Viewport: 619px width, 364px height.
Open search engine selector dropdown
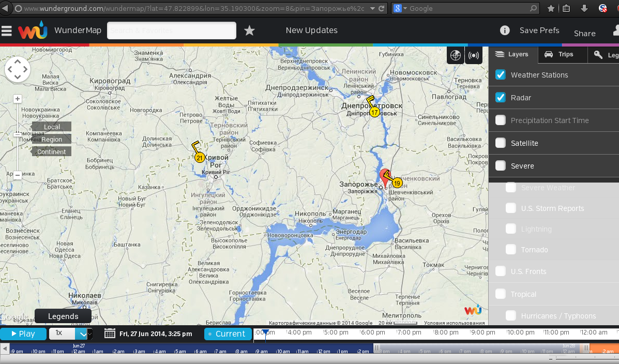click(400, 8)
